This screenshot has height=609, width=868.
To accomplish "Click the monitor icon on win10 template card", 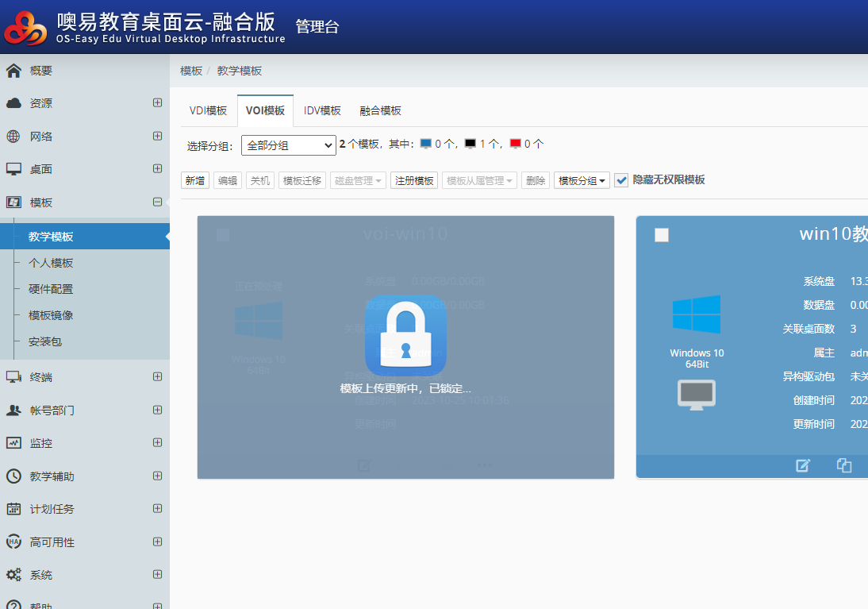I will click(x=696, y=395).
